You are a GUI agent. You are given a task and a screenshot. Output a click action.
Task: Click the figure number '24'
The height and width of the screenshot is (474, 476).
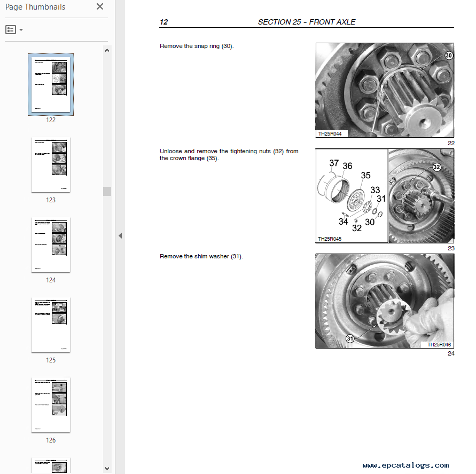click(451, 353)
